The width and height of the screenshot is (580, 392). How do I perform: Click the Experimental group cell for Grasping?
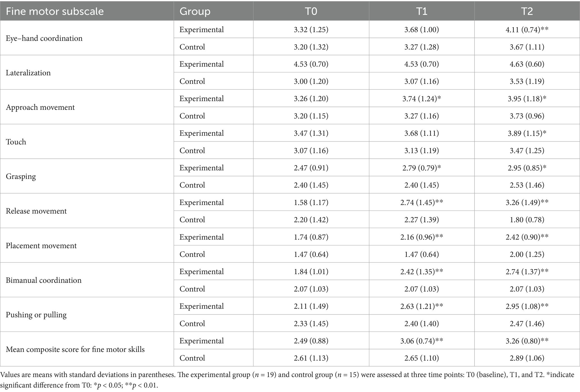(x=201, y=168)
